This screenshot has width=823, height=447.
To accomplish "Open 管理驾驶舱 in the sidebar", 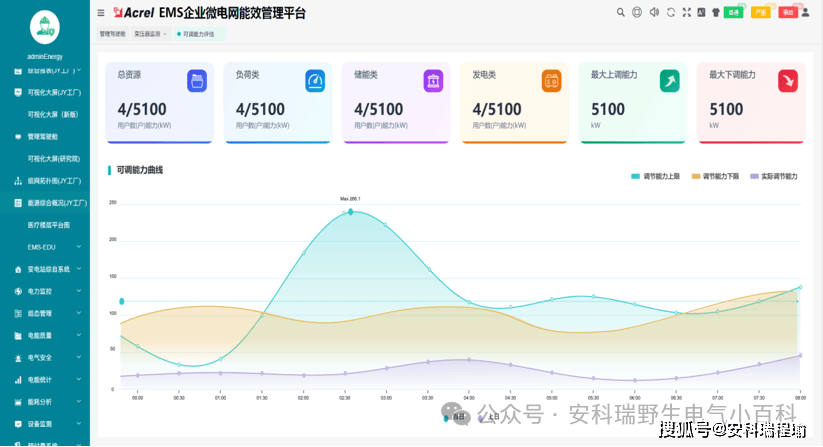I will [x=43, y=136].
